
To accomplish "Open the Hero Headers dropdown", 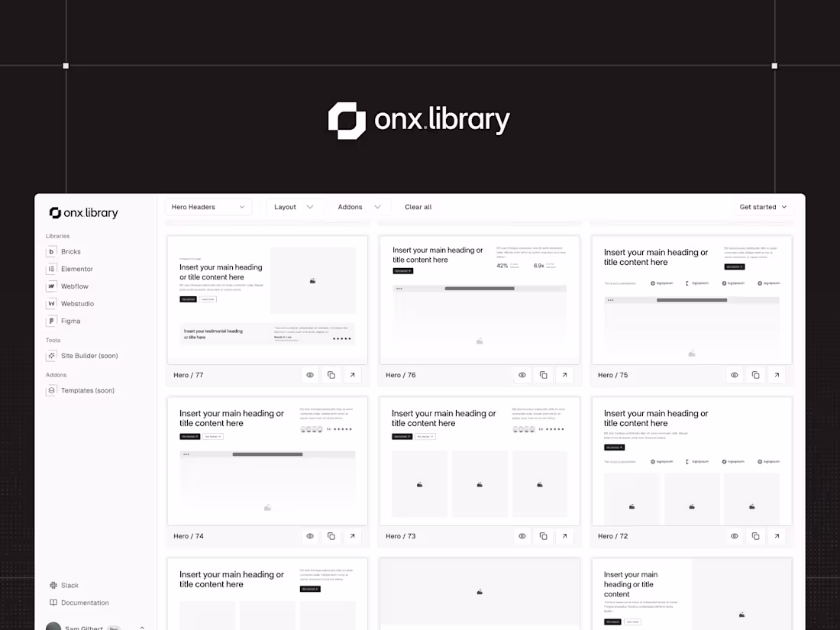I will click(x=208, y=206).
